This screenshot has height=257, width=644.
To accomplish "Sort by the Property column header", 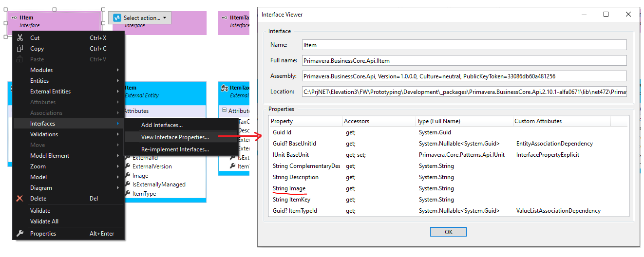I will [305, 121].
